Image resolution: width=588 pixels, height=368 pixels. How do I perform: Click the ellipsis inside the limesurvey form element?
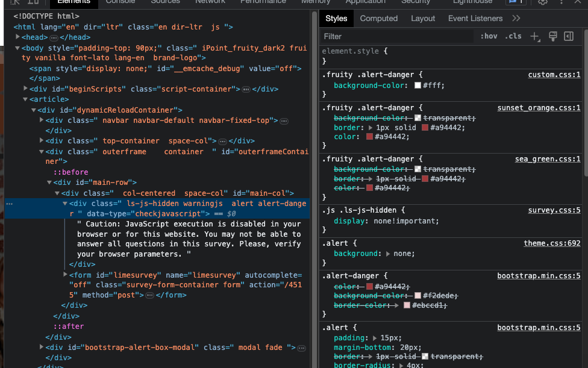[x=149, y=296]
